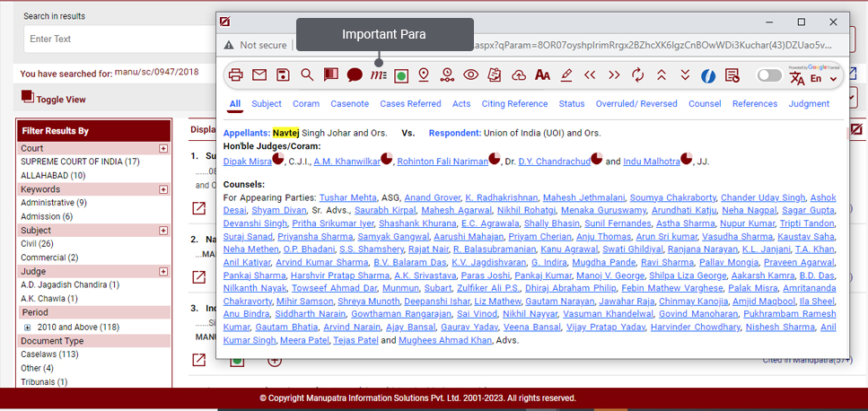Toggle the eye view icon
868x411 pixels.
470,75
